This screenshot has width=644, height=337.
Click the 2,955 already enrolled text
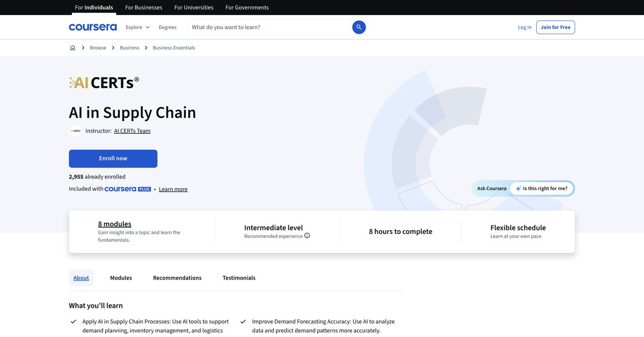(x=97, y=177)
